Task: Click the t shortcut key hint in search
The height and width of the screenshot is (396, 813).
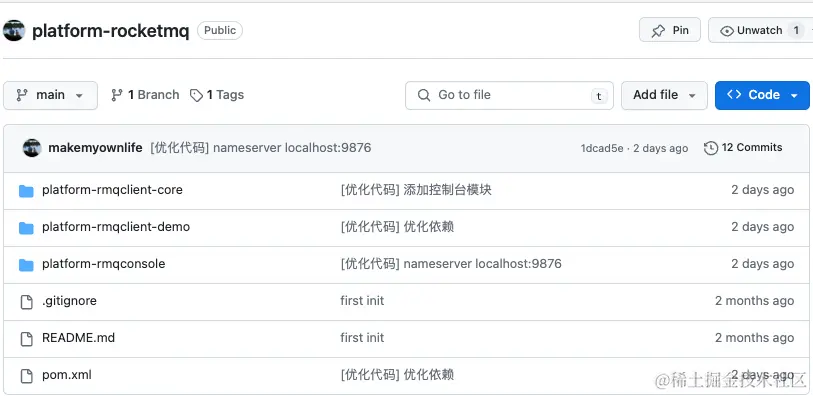Action: click(599, 96)
